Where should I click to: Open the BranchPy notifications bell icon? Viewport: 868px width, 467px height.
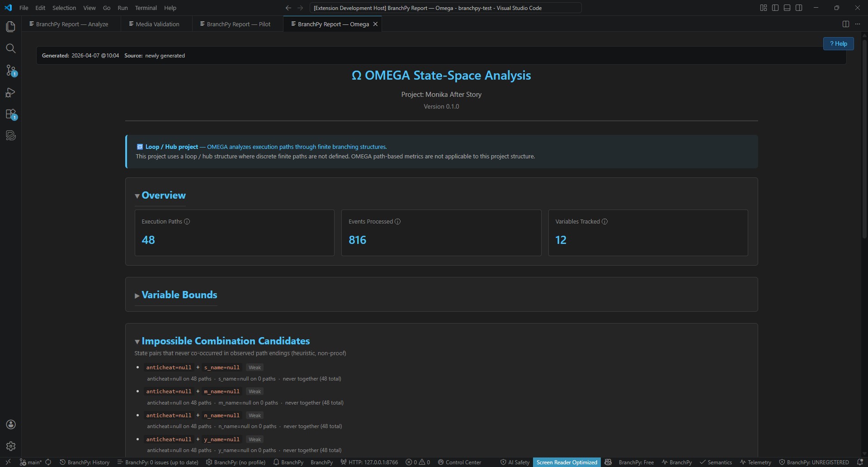coord(861,462)
